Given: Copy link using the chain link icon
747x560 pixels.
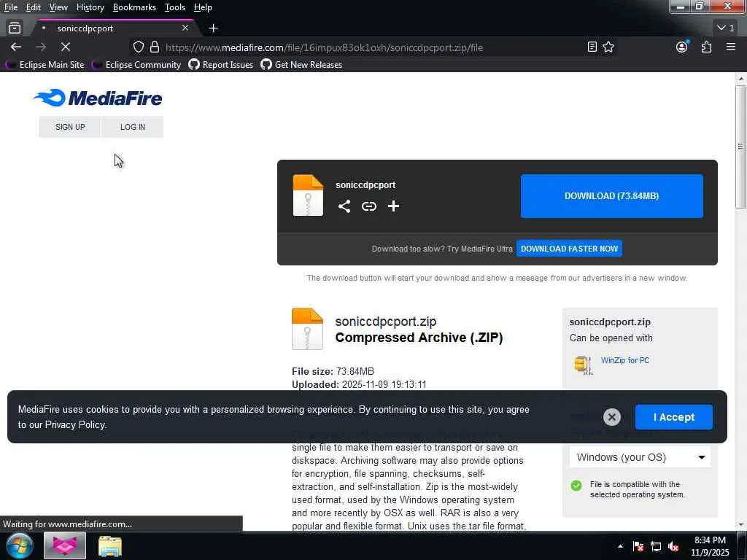Looking at the screenshot, I should (x=368, y=206).
